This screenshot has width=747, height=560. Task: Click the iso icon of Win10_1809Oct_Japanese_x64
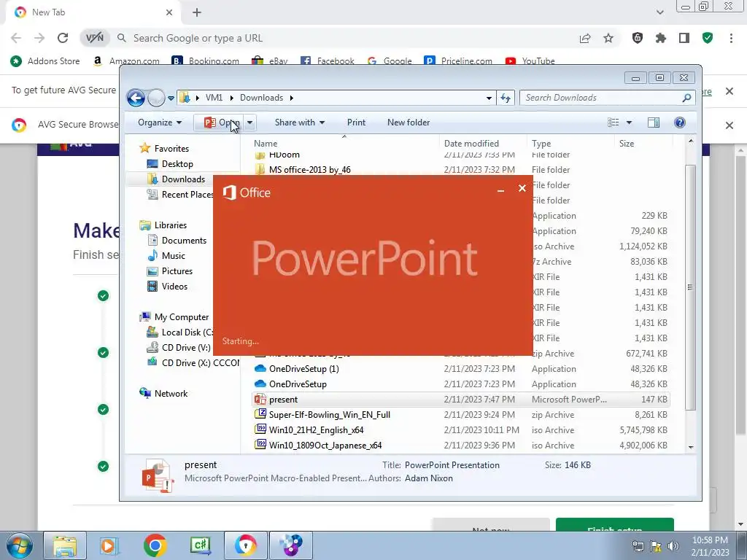point(260,445)
